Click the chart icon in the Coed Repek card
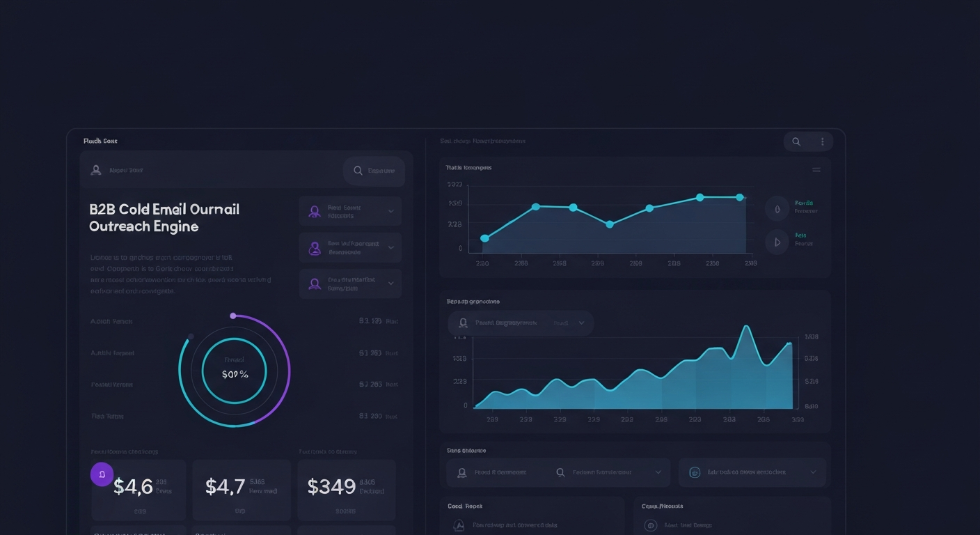The image size is (980, 535). point(458,525)
